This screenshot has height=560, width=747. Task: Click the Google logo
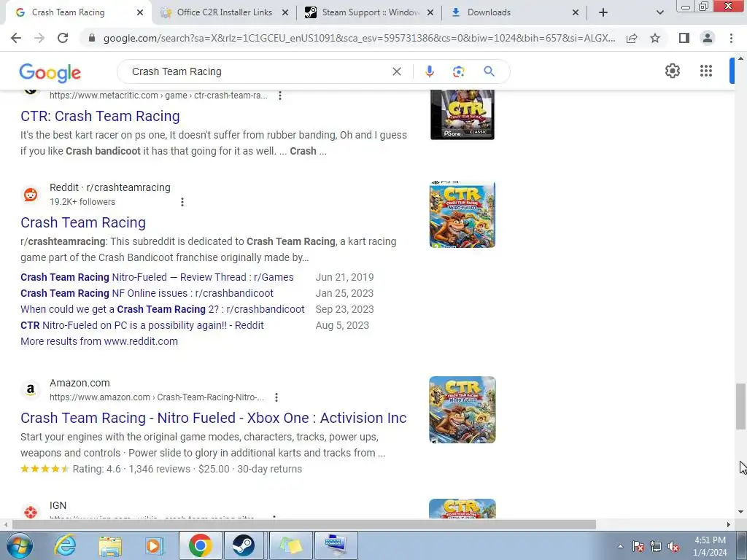(x=50, y=72)
